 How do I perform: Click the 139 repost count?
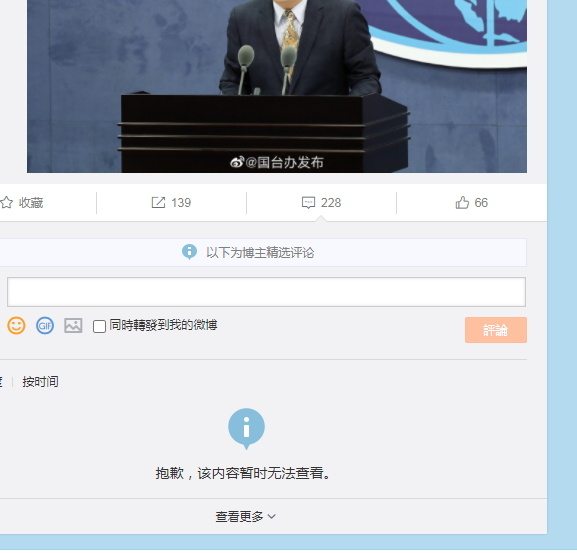coord(181,203)
